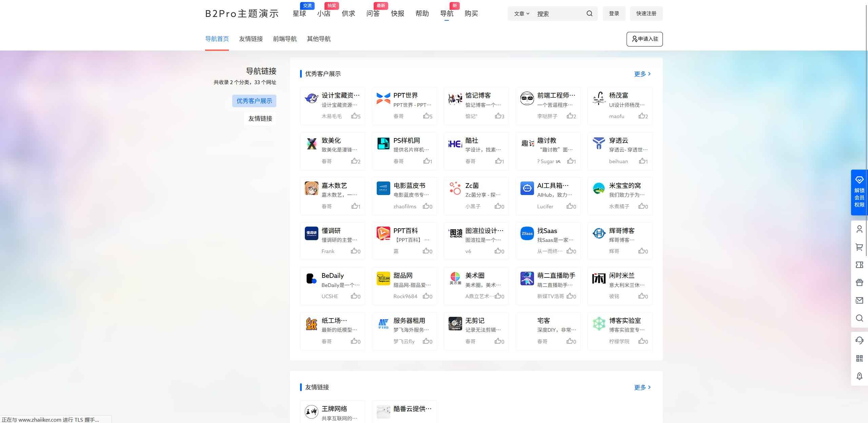The width and height of the screenshot is (868, 423).
Task: Like the 杨茂富 entry
Action: 642,116
